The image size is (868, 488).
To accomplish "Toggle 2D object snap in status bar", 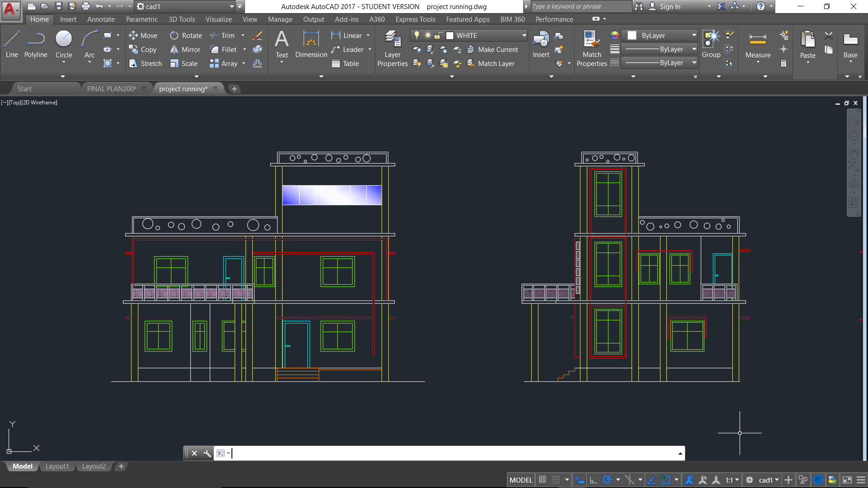I will pos(665,480).
